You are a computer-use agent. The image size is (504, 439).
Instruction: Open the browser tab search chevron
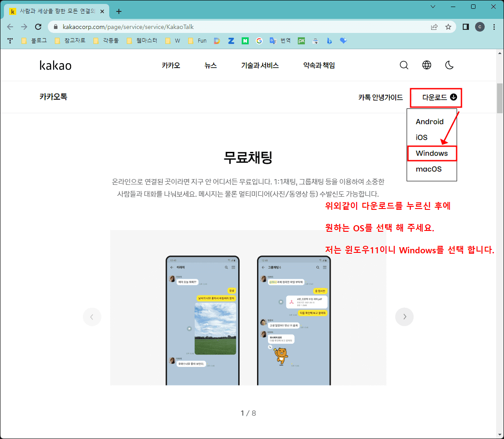pyautogui.click(x=433, y=7)
